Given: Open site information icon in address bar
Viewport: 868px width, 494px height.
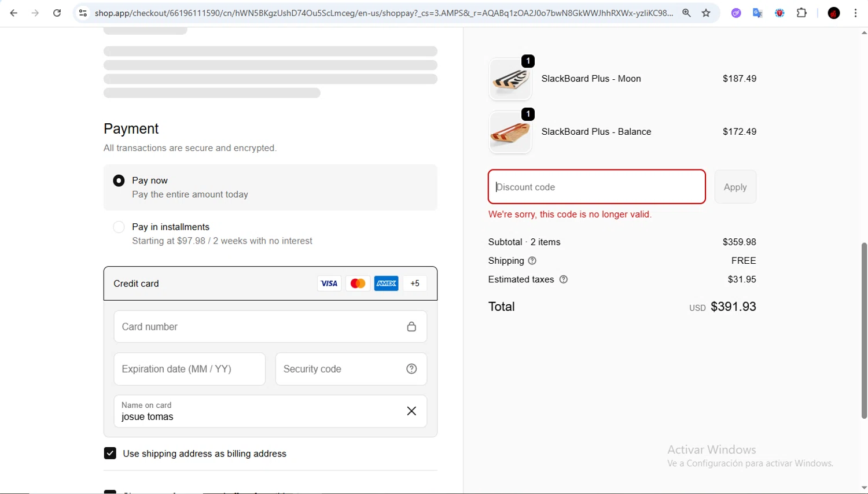Looking at the screenshot, I should (x=83, y=13).
